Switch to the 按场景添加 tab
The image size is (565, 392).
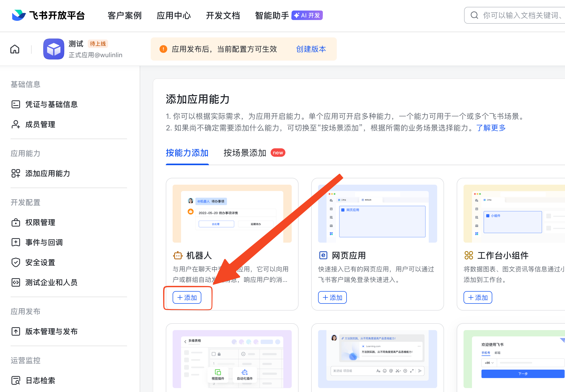coord(245,153)
